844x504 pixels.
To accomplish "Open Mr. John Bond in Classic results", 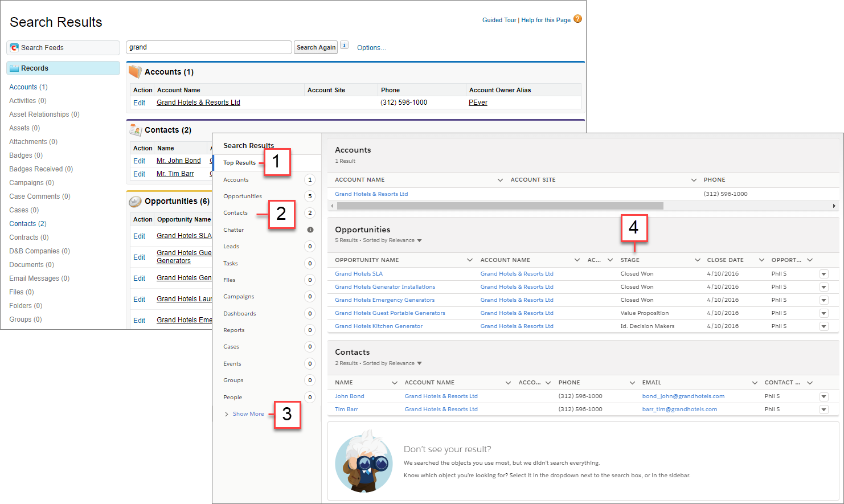I will (x=179, y=161).
